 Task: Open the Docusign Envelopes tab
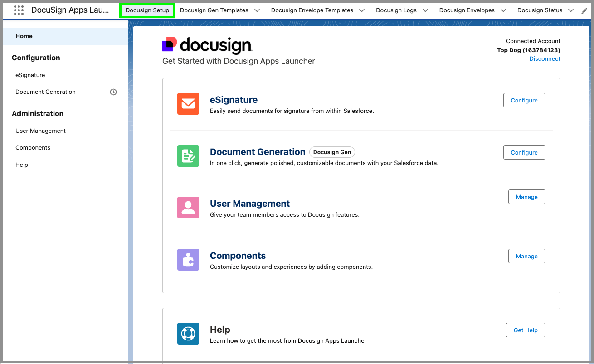tap(467, 10)
